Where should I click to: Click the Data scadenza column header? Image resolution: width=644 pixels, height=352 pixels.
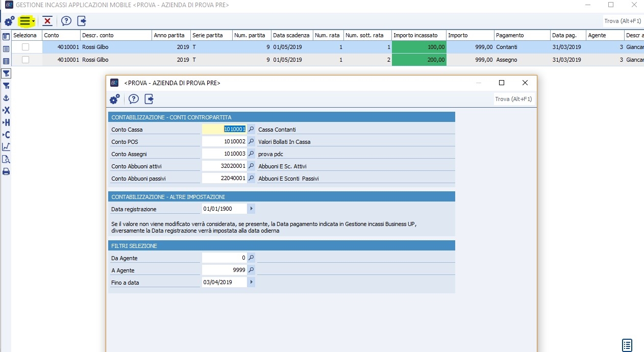click(x=291, y=35)
